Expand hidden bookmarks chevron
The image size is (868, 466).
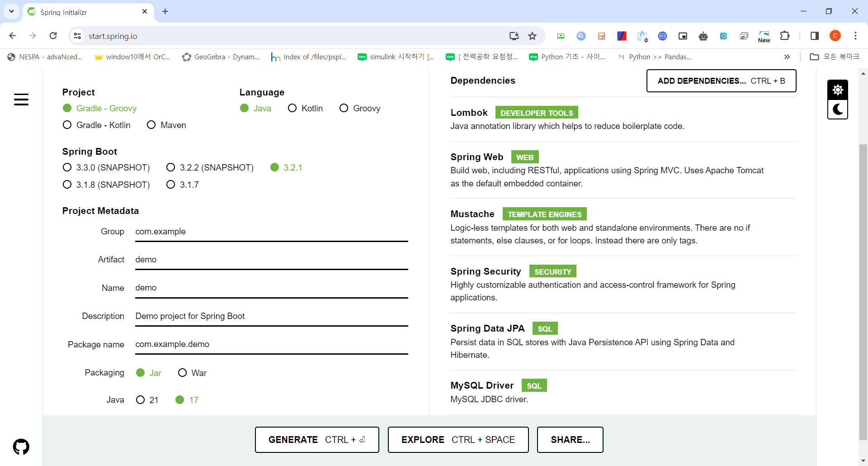click(787, 57)
